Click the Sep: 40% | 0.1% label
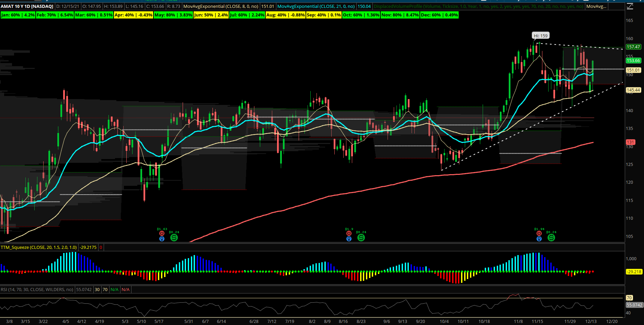Screen dimensions: 644x325 click(324, 15)
